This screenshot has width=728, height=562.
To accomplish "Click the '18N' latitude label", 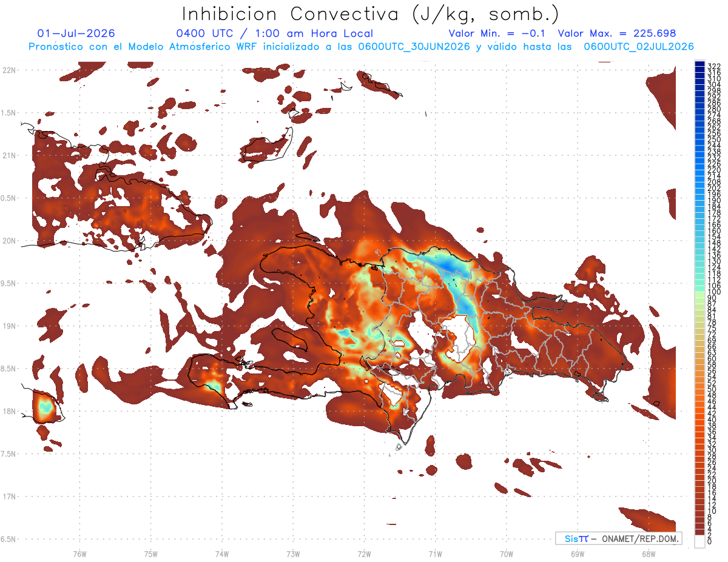I will (x=9, y=411).
